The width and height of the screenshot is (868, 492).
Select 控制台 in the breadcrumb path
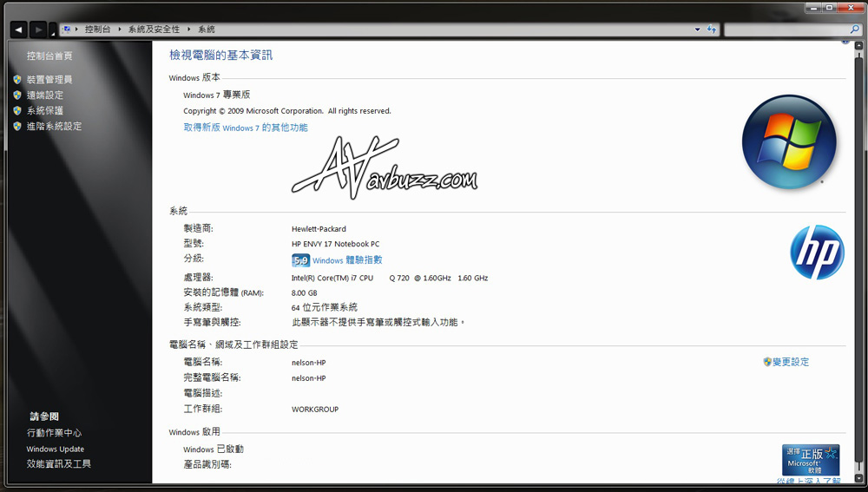click(98, 30)
